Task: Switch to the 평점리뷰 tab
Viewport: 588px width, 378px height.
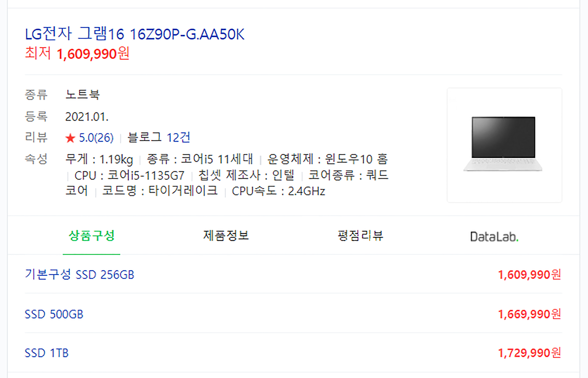Action: (x=360, y=236)
